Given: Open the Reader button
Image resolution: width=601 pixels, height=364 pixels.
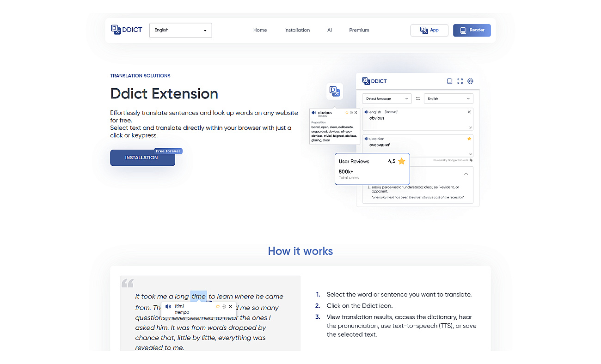Looking at the screenshot, I should 472,30.
